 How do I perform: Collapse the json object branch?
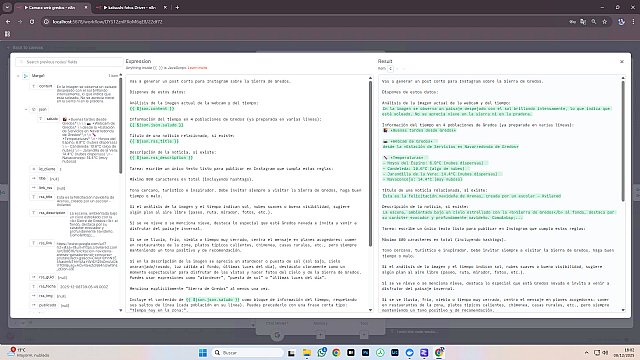26,109
